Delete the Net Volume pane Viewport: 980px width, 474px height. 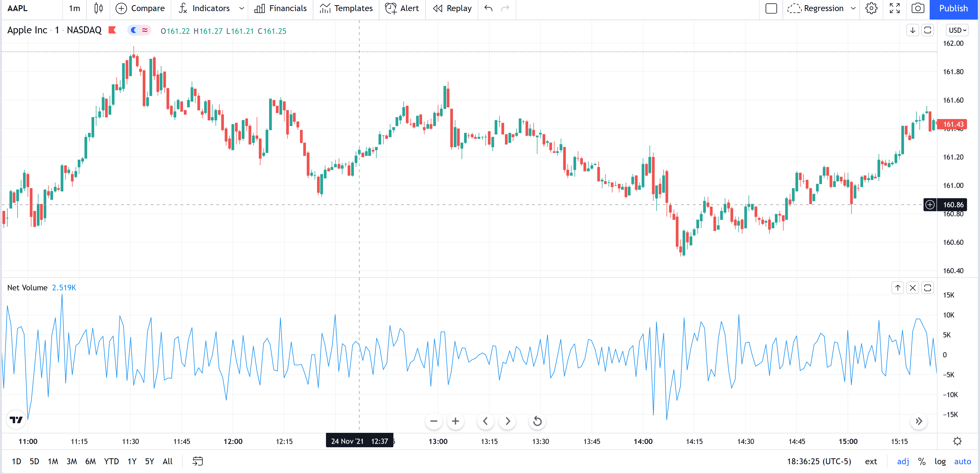pos(913,288)
